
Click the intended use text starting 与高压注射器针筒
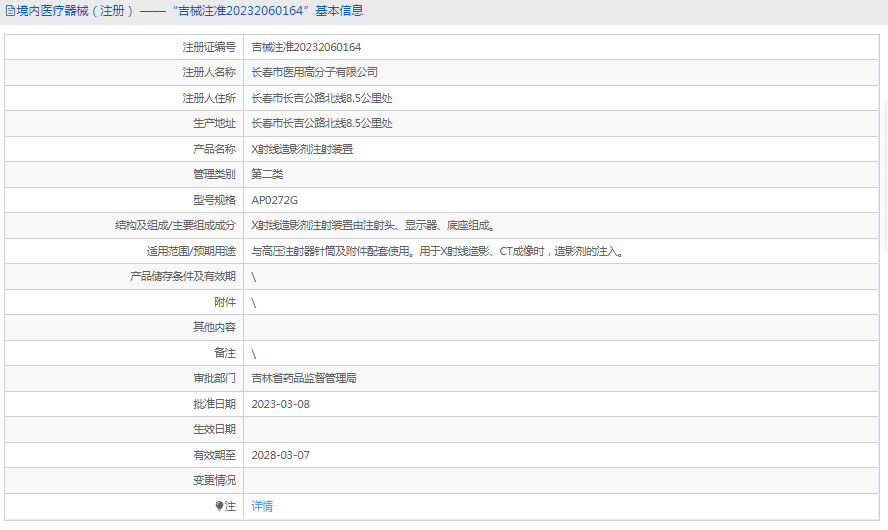438,251
